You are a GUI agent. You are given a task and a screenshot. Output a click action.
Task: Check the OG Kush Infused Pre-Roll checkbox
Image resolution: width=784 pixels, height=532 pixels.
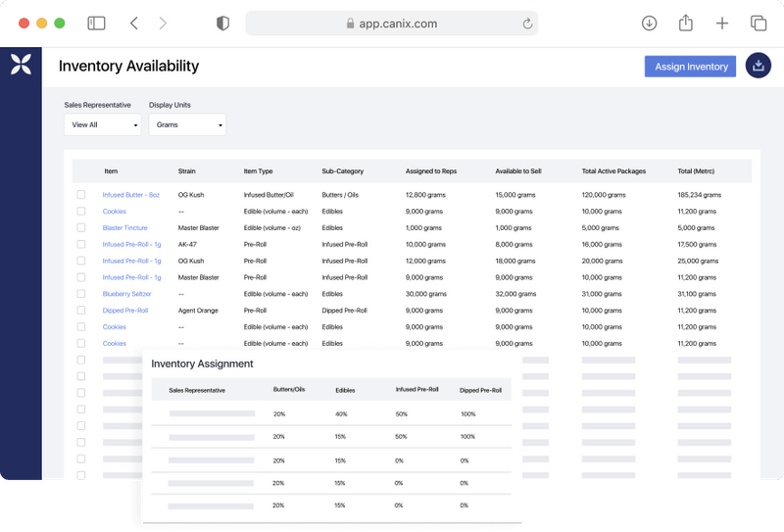point(81,261)
